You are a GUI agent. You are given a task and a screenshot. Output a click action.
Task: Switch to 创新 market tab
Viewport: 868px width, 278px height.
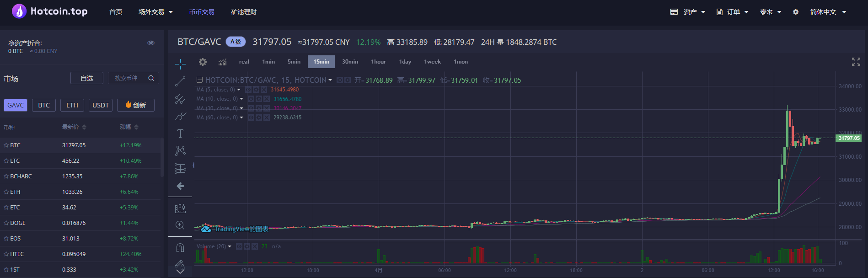pyautogui.click(x=136, y=105)
